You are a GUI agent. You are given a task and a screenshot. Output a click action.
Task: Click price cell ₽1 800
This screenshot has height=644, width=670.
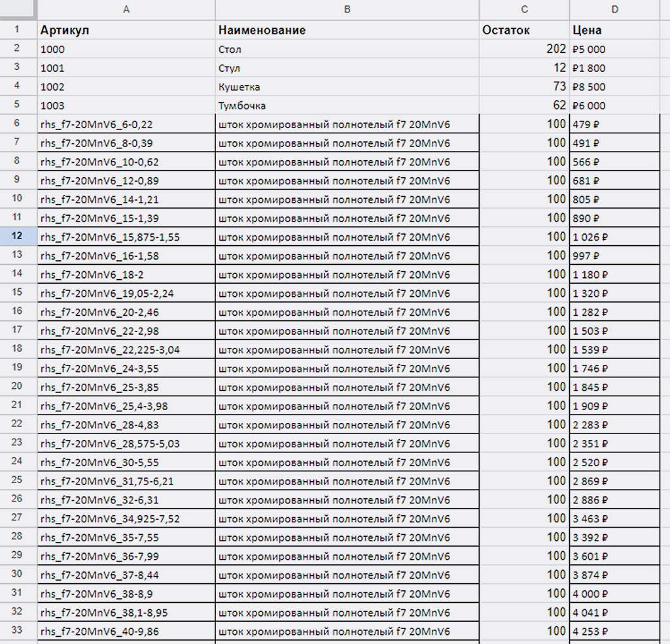coord(614,67)
